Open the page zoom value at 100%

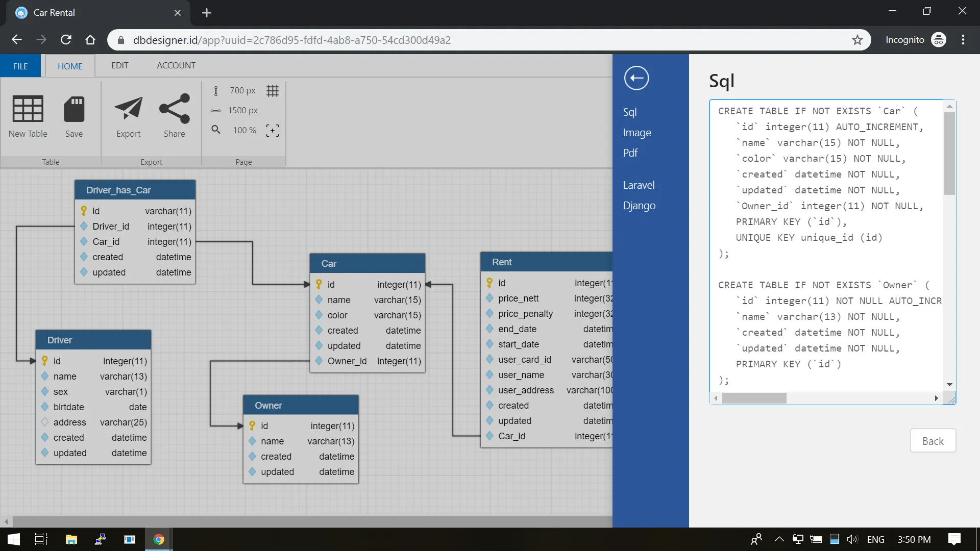click(x=243, y=130)
